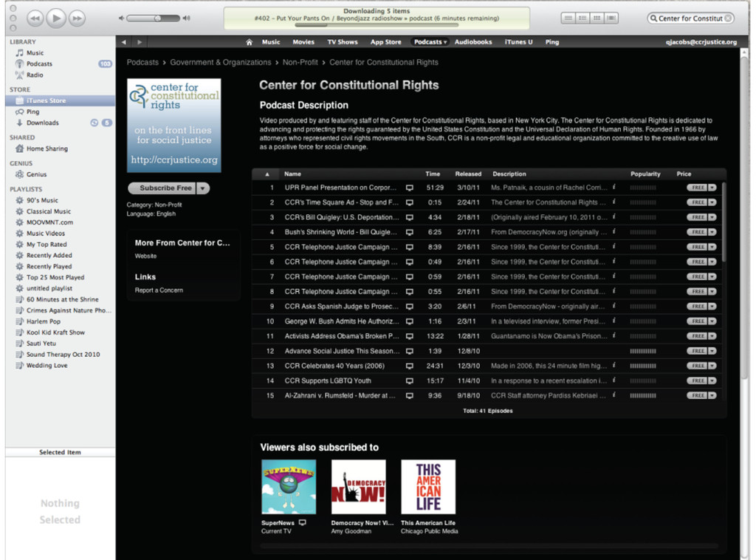Select Radio in the Library sidebar
The height and width of the screenshot is (560, 756).
35,75
